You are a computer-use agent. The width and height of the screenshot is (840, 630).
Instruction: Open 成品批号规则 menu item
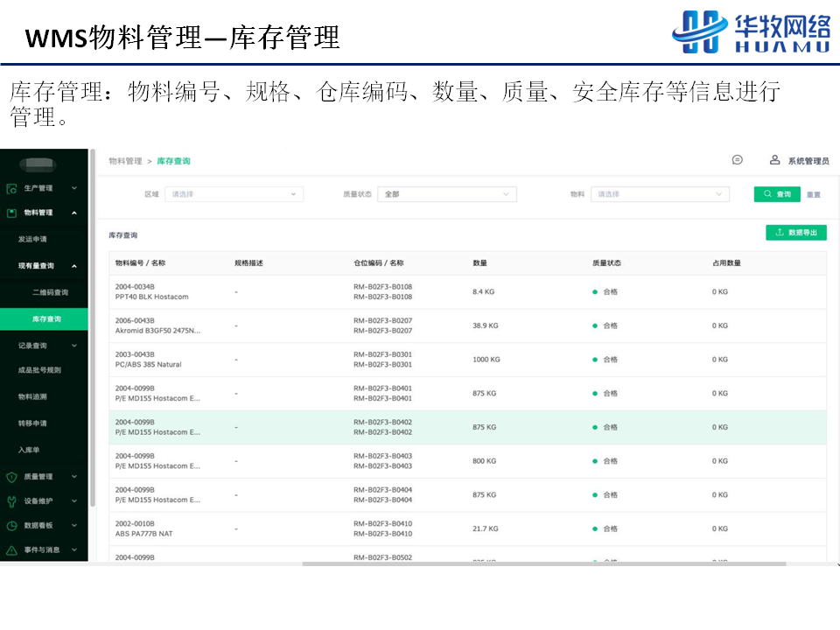pos(39,370)
